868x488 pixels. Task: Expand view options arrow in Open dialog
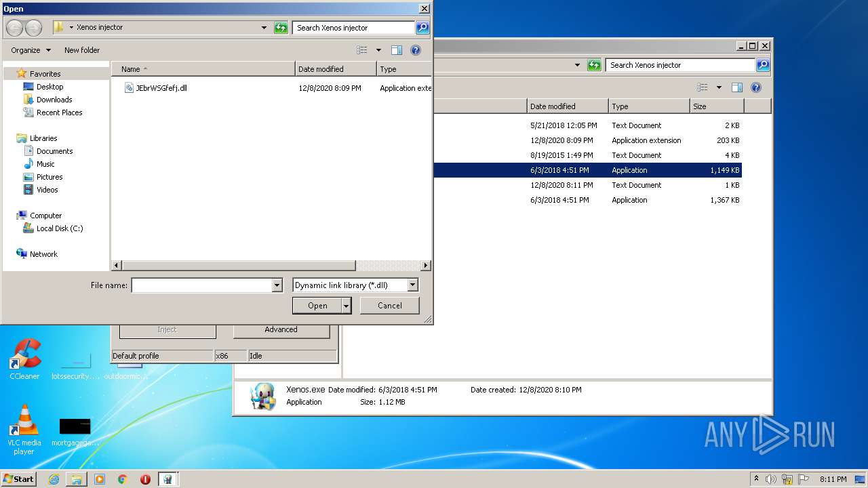coord(378,50)
